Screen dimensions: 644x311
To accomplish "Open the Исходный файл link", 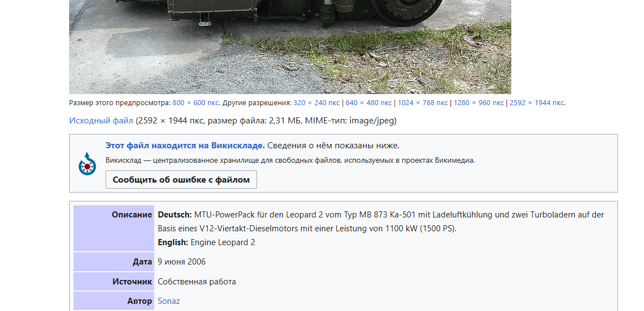I will coord(101,121).
